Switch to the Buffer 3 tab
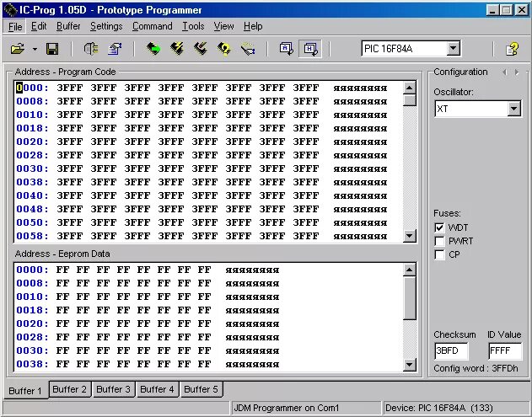Image resolution: width=532 pixels, height=417 pixels. (x=113, y=389)
